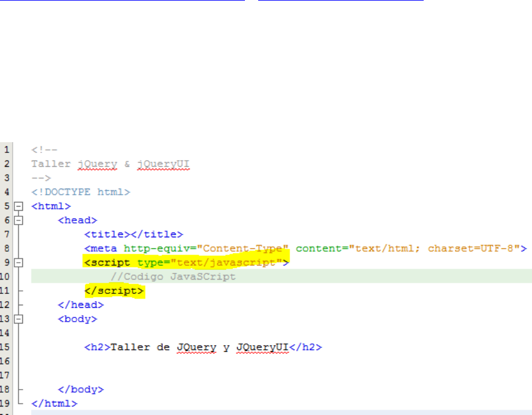Click line number 19 in the gutter
This screenshot has height=415, width=532.
(5, 404)
